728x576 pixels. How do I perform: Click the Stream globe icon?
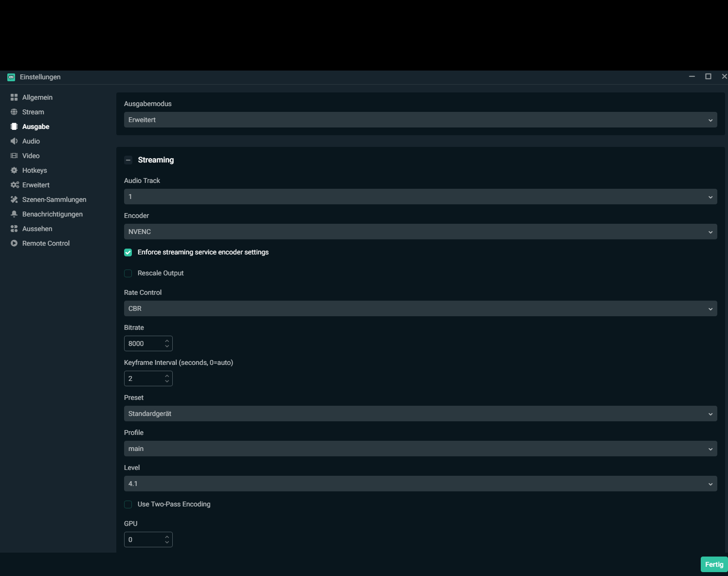point(14,112)
